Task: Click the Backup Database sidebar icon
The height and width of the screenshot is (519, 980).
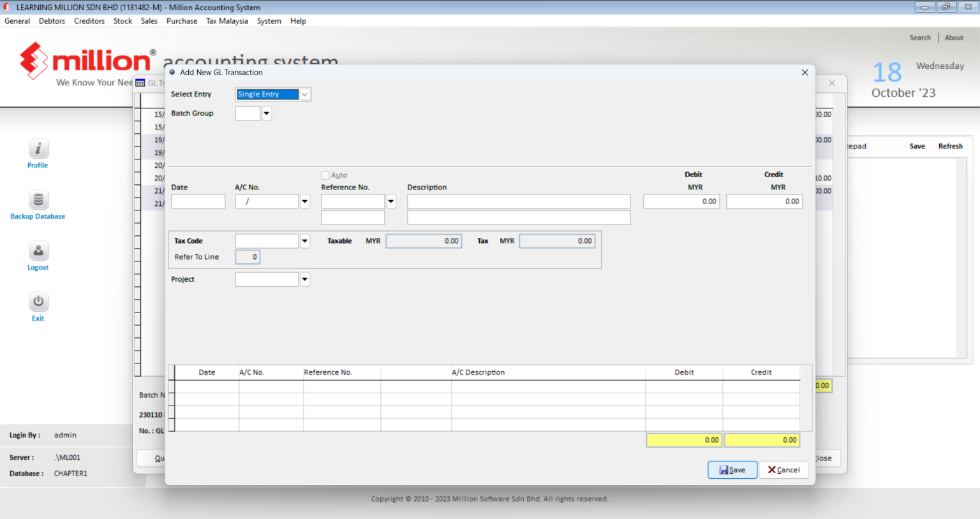Action: (x=38, y=200)
